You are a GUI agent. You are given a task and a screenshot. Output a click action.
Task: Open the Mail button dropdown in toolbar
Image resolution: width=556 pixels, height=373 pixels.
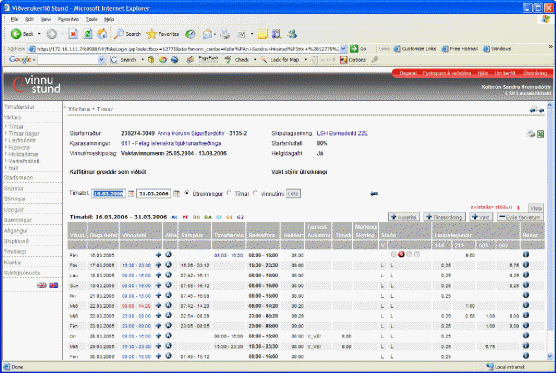click(x=215, y=34)
